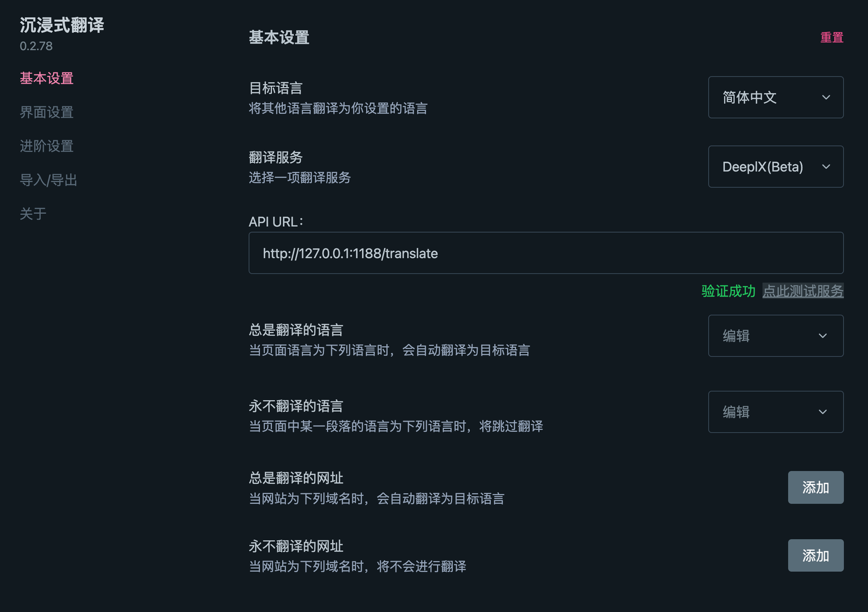The image size is (868, 612).
Task: Select the active 基本设置 section
Action: (46, 78)
